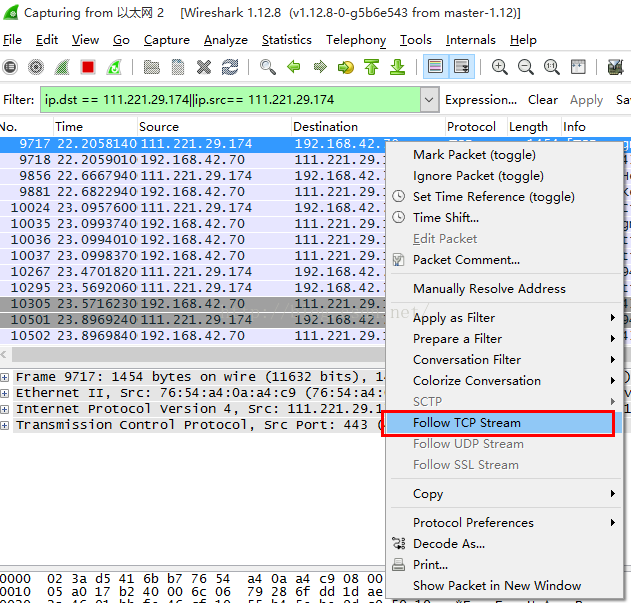Select packet row number 9856
Viewport: 631px width, 603px height.
[192, 176]
